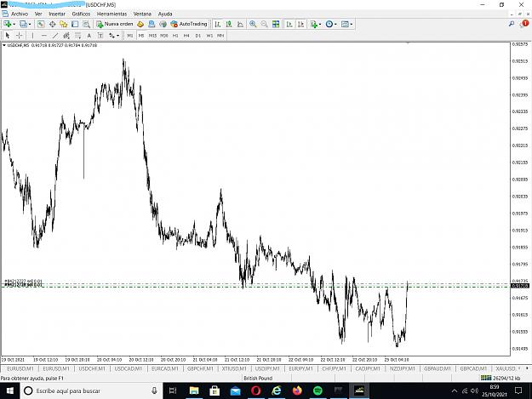Switch timeframe to M15
Image resolution: width=532 pixels, height=399 pixels.
(x=152, y=35)
